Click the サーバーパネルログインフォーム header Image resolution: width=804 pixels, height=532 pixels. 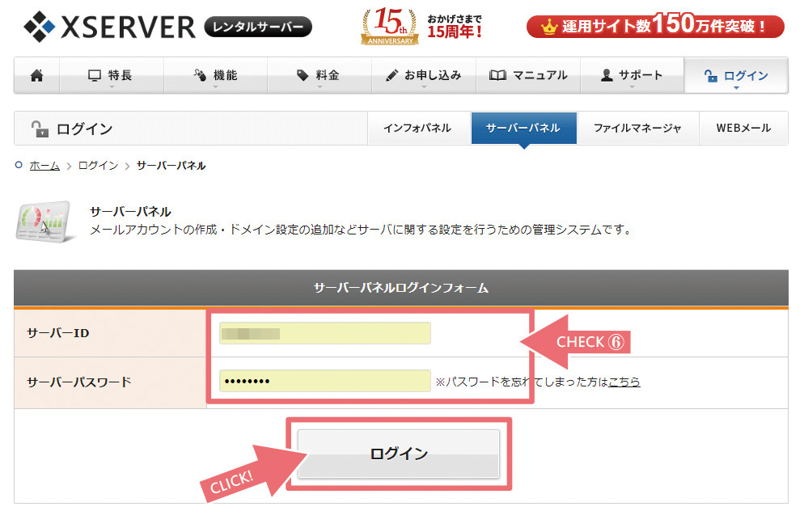click(x=401, y=288)
